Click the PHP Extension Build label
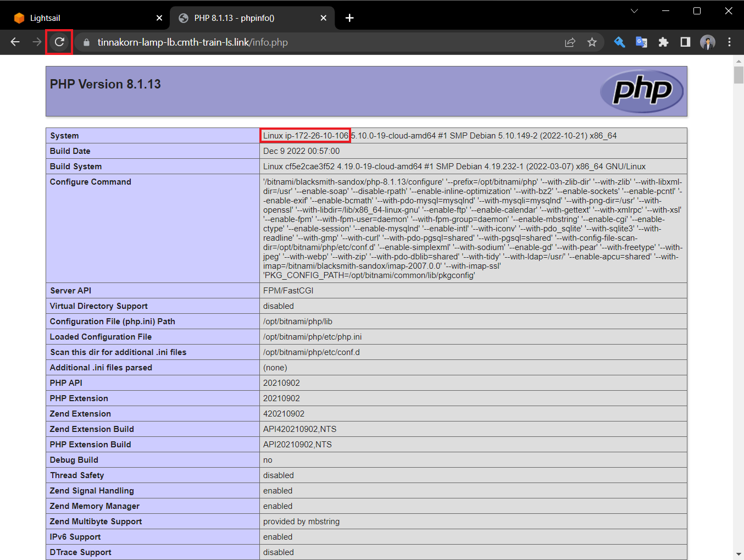This screenshot has height=560, width=744. [91, 445]
